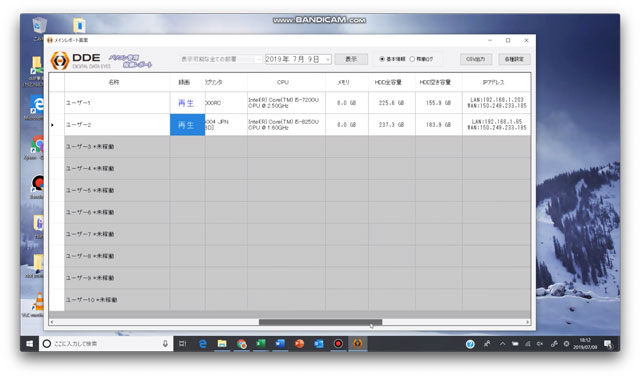Switch to PowerPoint on the taskbar
Image resolution: width=640 pixels, height=378 pixels.
tap(299, 344)
